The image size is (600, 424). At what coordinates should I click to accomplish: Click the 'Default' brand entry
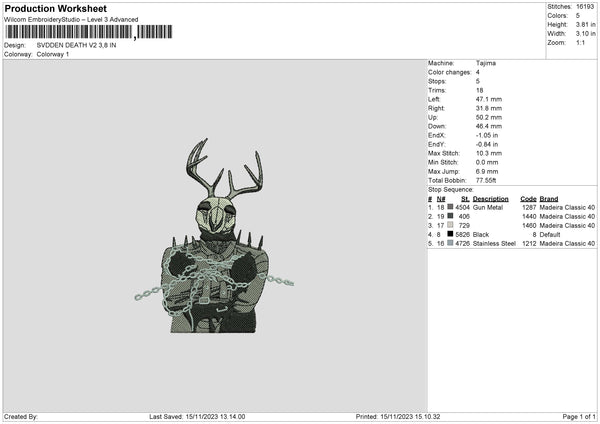tap(550, 235)
